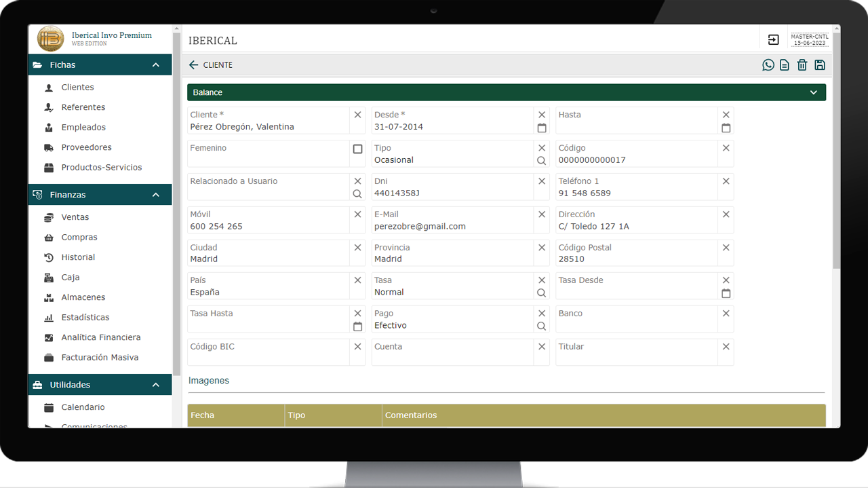This screenshot has width=868, height=488.
Task: Go to Analítica Financiera in the sidebar
Action: pyautogui.click(x=100, y=337)
